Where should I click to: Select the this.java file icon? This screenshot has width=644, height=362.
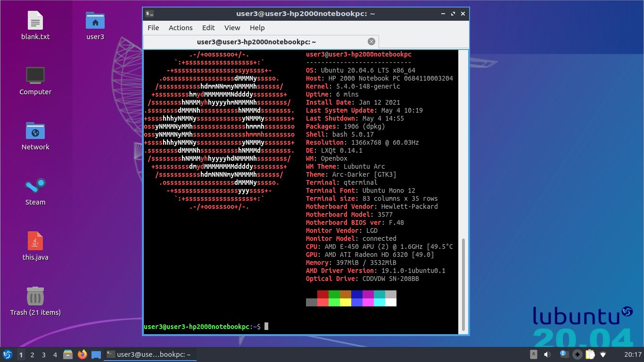(x=35, y=241)
